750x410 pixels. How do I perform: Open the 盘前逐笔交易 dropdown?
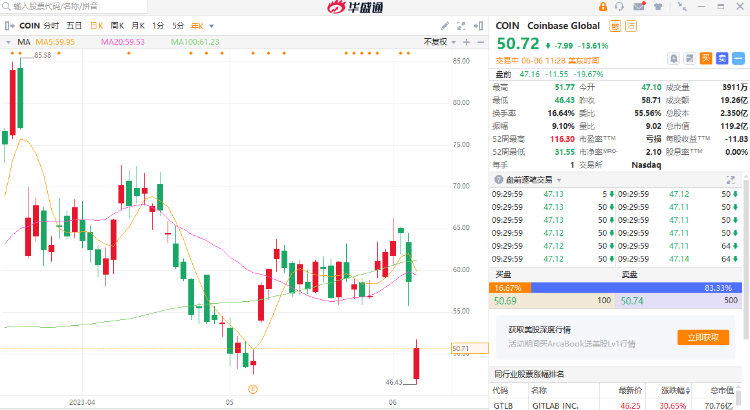click(559, 180)
